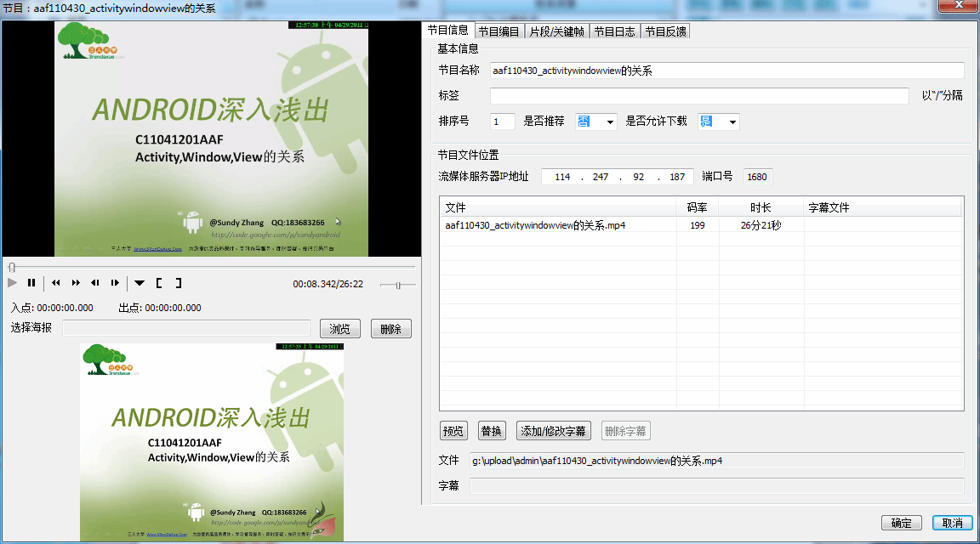This screenshot has height=544, width=980.
Task: Set the in point with the left bracket
Action: click(159, 283)
